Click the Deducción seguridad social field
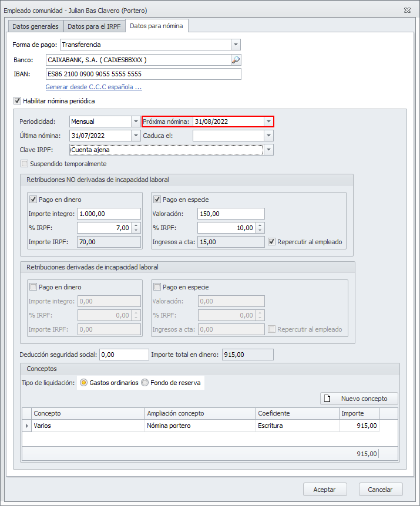 [124, 355]
